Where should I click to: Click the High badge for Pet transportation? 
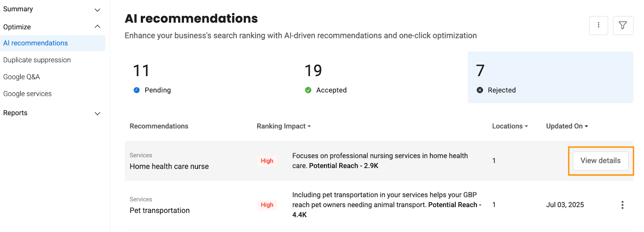coord(267,205)
